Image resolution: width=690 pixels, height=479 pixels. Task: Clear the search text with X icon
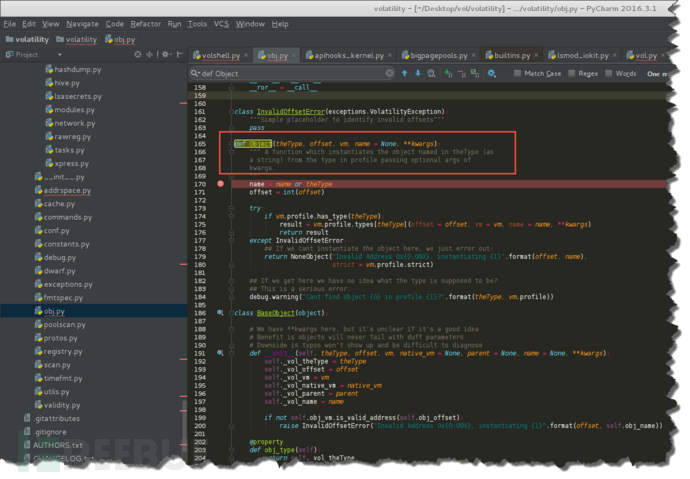point(390,73)
